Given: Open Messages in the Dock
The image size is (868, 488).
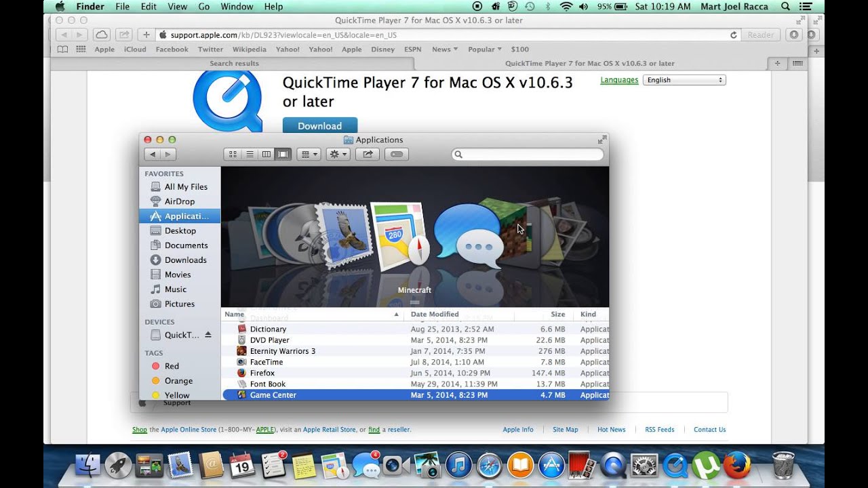Looking at the screenshot, I should tap(366, 465).
